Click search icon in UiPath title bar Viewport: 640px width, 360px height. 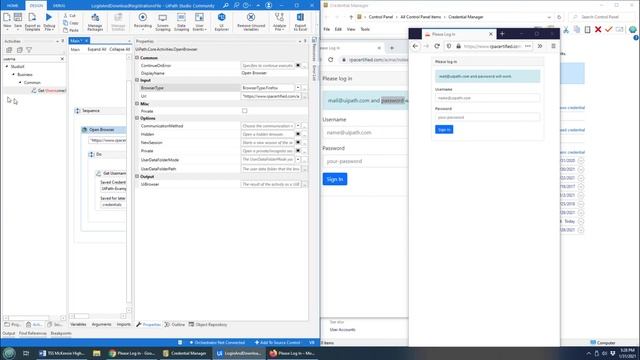click(x=226, y=5)
